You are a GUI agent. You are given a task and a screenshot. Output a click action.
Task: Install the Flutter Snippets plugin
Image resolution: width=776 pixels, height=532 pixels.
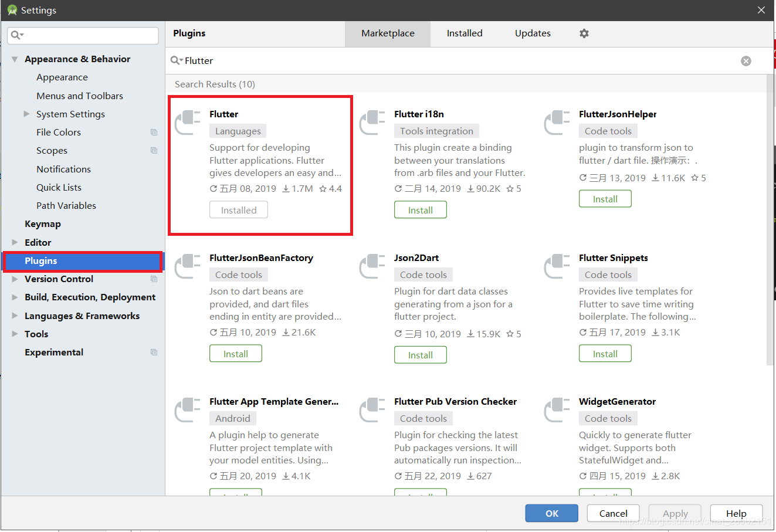(x=605, y=354)
